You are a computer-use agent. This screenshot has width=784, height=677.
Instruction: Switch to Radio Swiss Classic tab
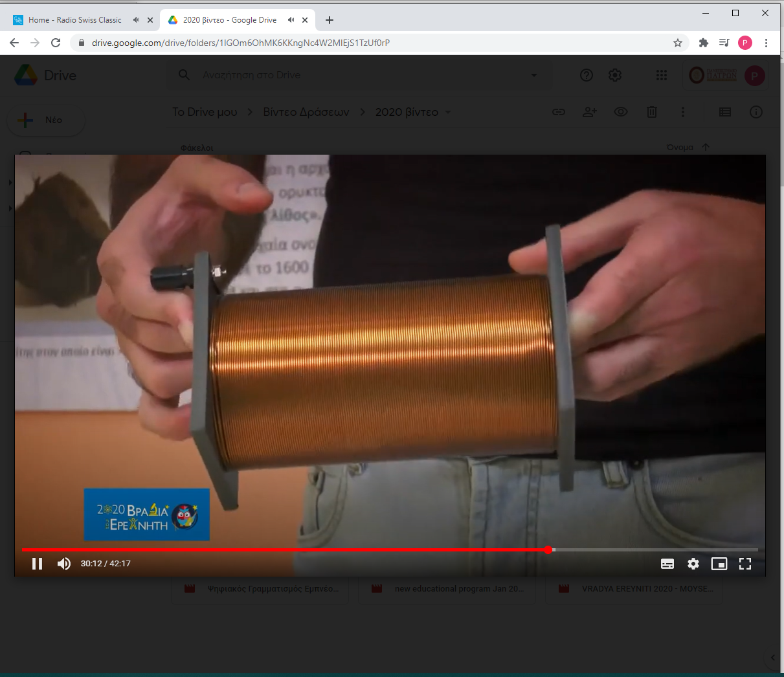[74, 20]
